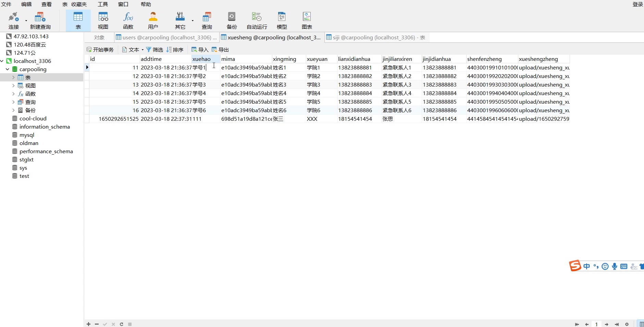
Task: Open the 模型 (Model) toolbar icon
Action: click(282, 21)
